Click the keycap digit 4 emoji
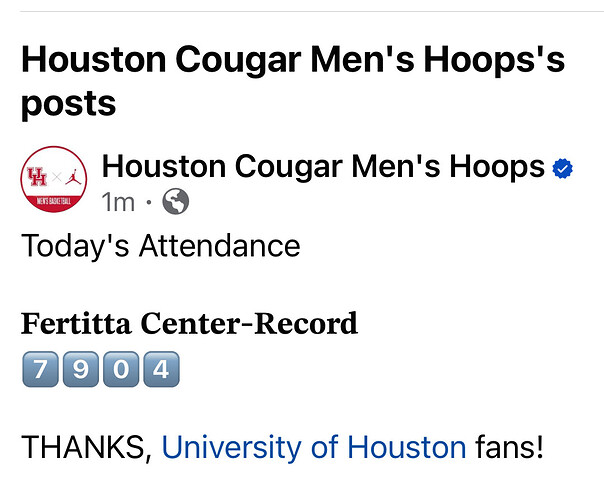Viewport: 604px width, 500px height. (x=161, y=369)
